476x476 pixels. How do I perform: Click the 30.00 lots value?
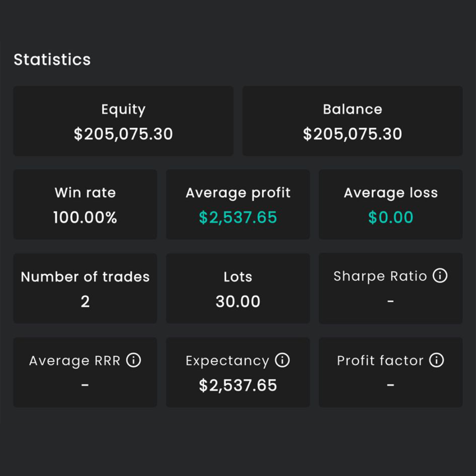coord(238,301)
